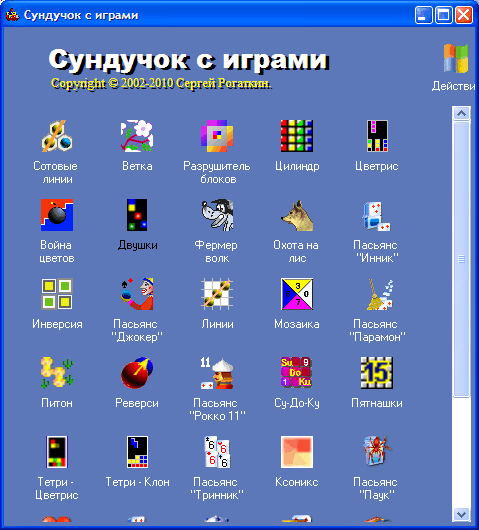Launch Пасьянс "Рокко 11" icon

point(217,373)
